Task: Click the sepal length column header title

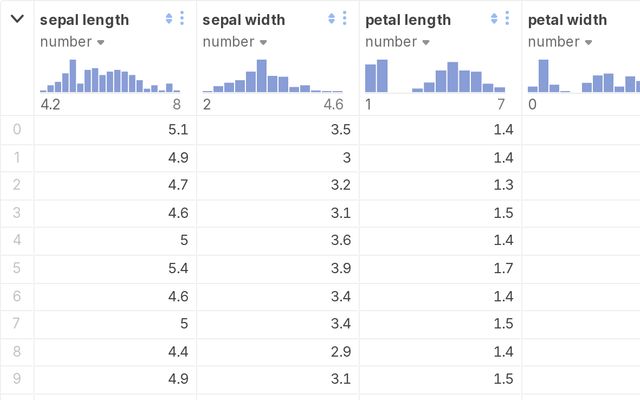Action: point(84,20)
